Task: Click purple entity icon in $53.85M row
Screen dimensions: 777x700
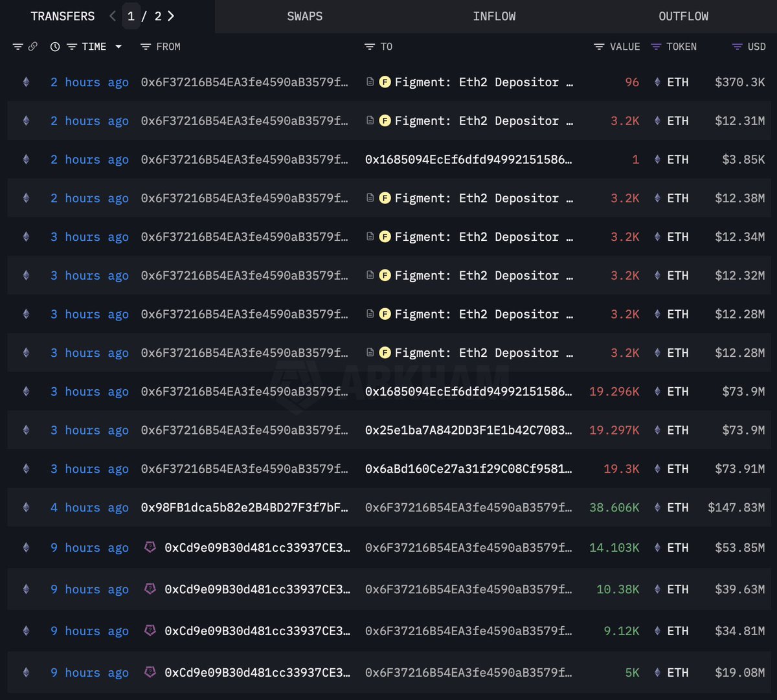Action: [x=150, y=547]
